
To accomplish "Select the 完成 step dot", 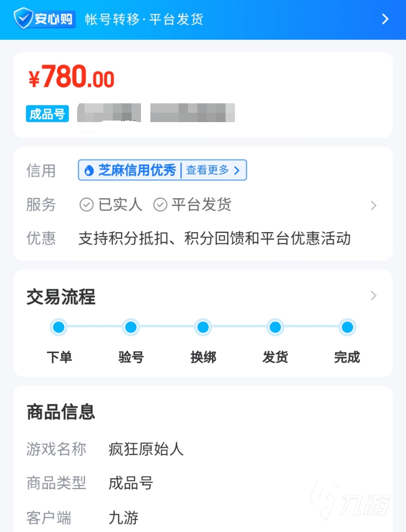I will pos(347,327).
